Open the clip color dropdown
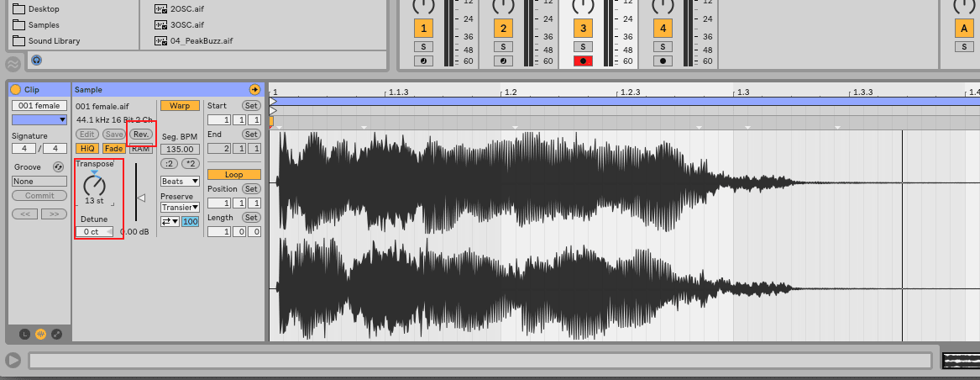Image resolution: width=980 pixels, height=380 pixels. [39, 120]
